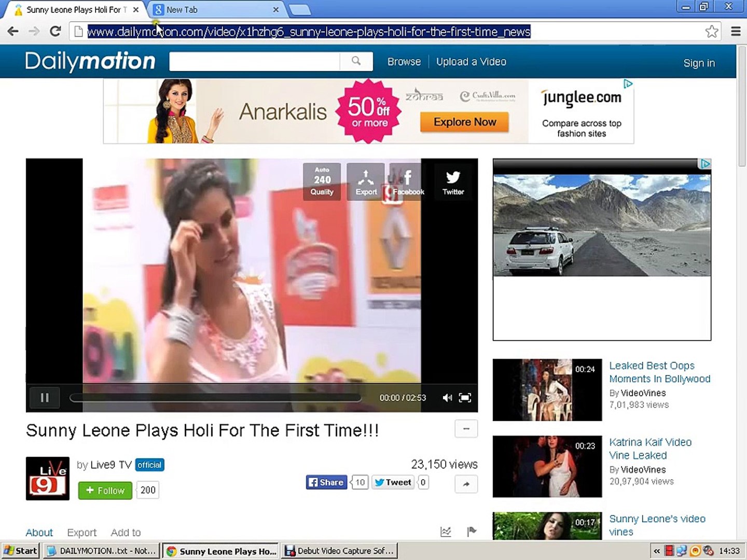
Task: Go back with the browser back arrow
Action: click(x=13, y=31)
